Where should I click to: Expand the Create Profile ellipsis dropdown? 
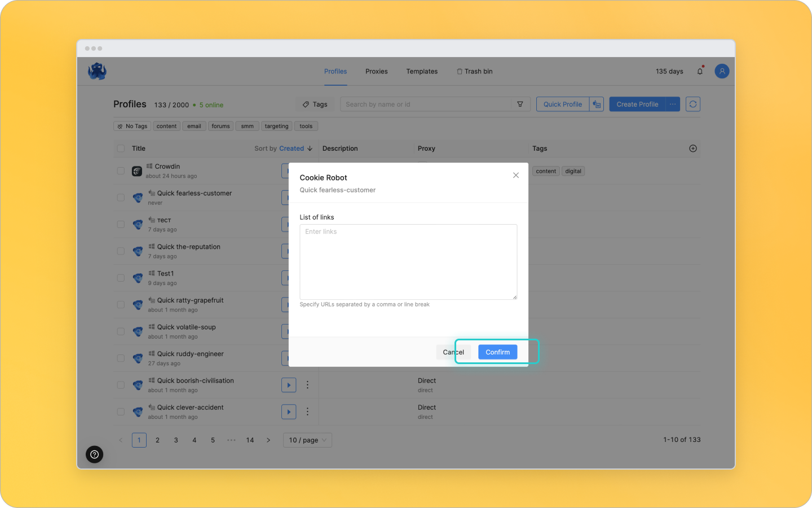[x=672, y=104]
